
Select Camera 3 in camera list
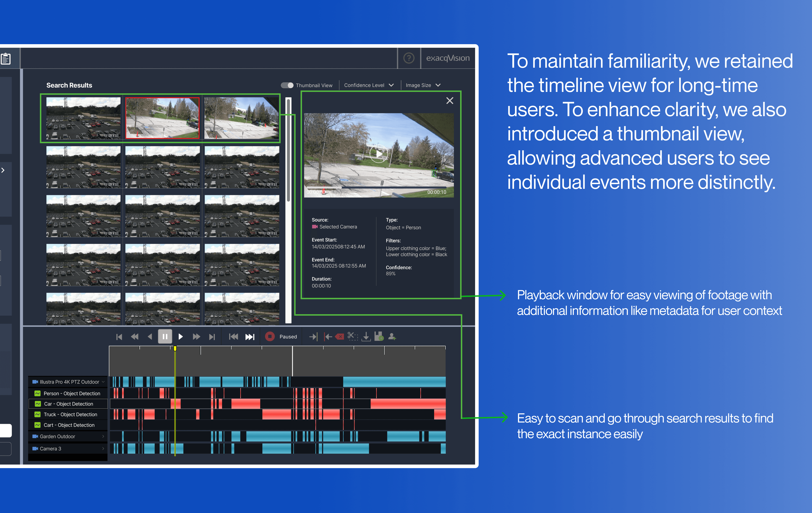51,449
